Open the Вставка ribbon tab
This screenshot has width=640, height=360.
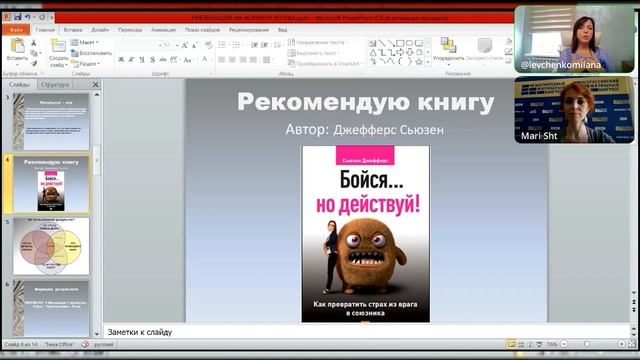tap(73, 30)
